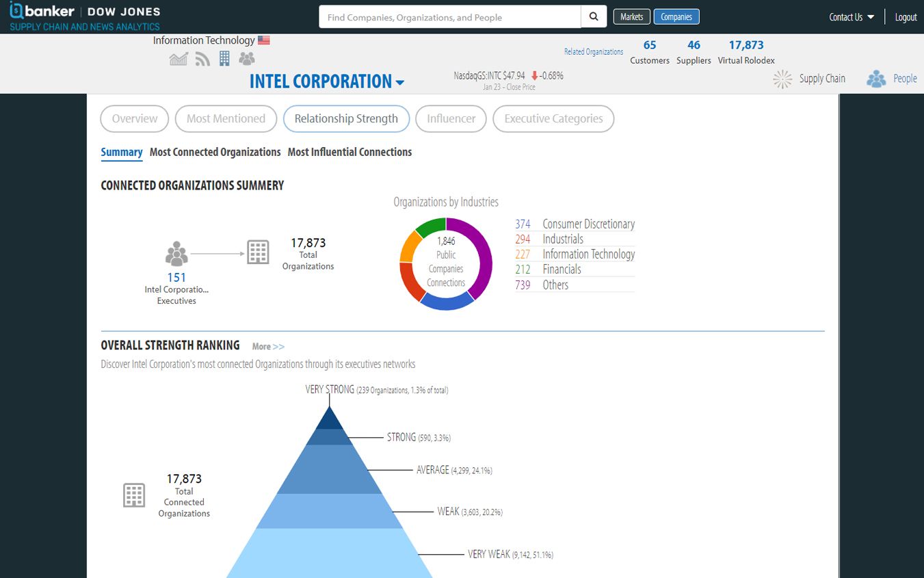The width and height of the screenshot is (924, 578).
Task: Open the chart icon under Information Technology
Action: click(179, 59)
